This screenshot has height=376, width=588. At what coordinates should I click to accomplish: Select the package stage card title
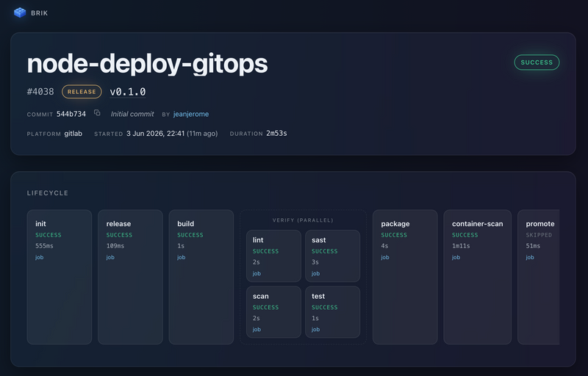pos(395,223)
